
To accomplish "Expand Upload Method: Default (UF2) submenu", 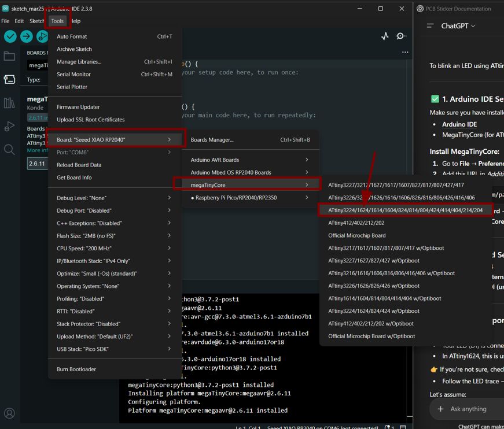I will pos(115,336).
